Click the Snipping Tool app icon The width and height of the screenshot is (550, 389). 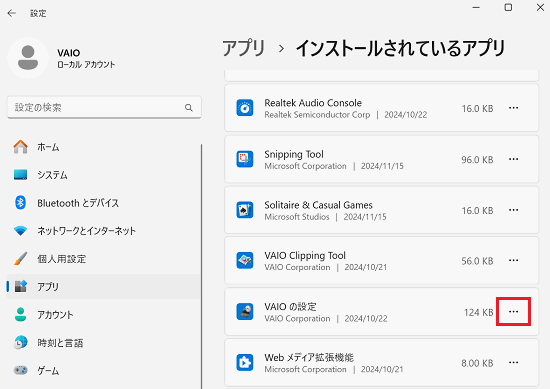245,159
